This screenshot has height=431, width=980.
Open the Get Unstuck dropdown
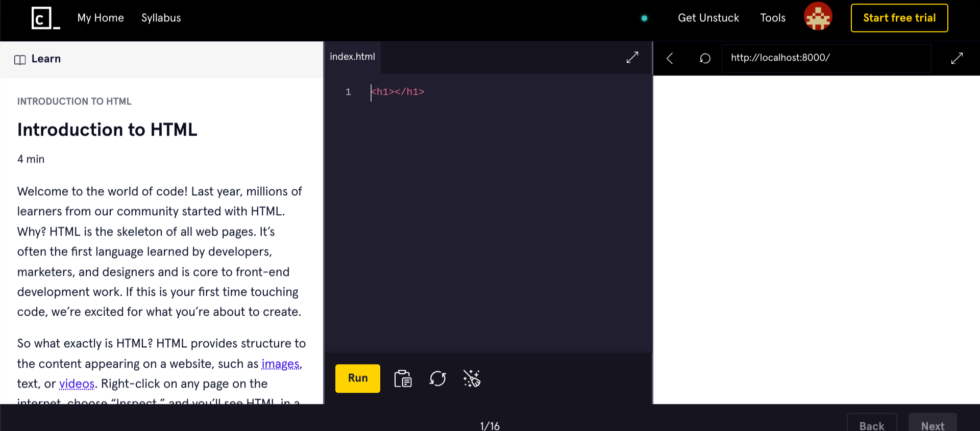(708, 18)
